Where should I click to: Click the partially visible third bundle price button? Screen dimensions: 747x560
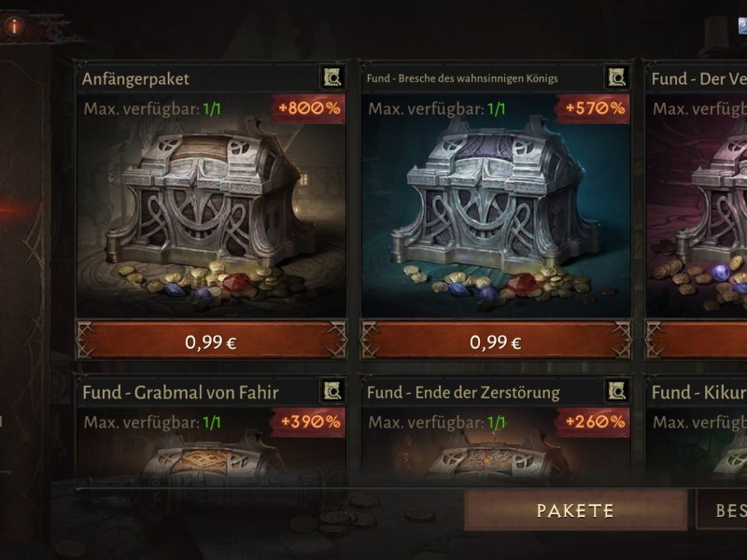[696, 341]
